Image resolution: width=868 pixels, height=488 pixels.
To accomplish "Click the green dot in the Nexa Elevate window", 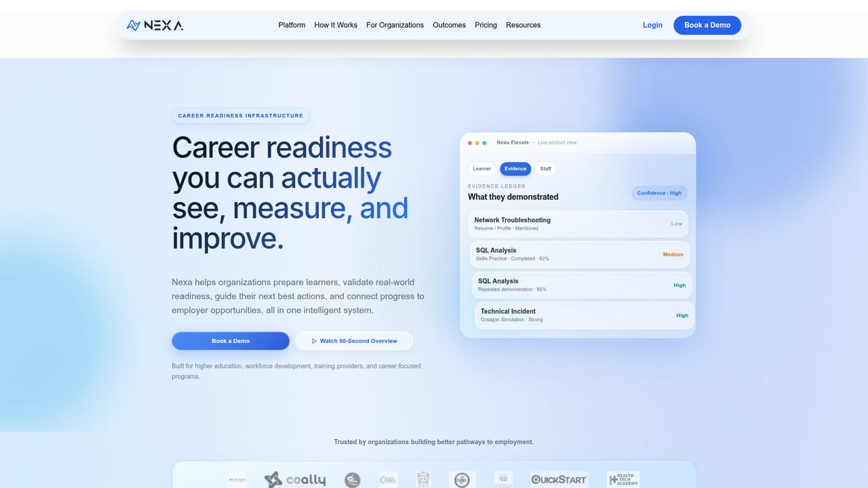I will pyautogui.click(x=484, y=143).
